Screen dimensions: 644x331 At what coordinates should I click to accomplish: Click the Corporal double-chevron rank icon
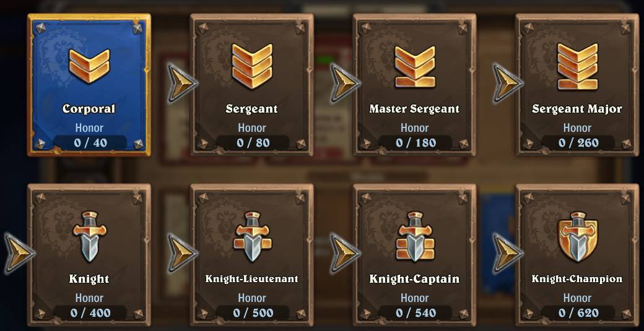click(89, 66)
